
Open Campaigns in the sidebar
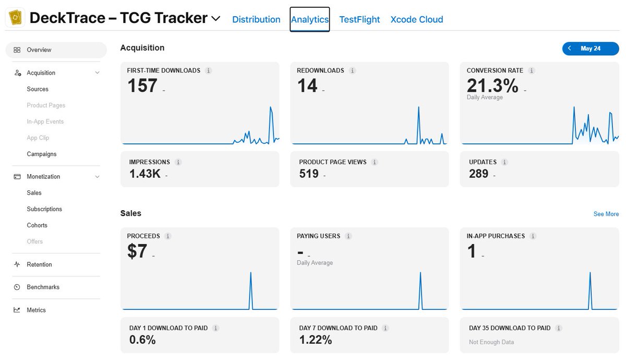[42, 154]
